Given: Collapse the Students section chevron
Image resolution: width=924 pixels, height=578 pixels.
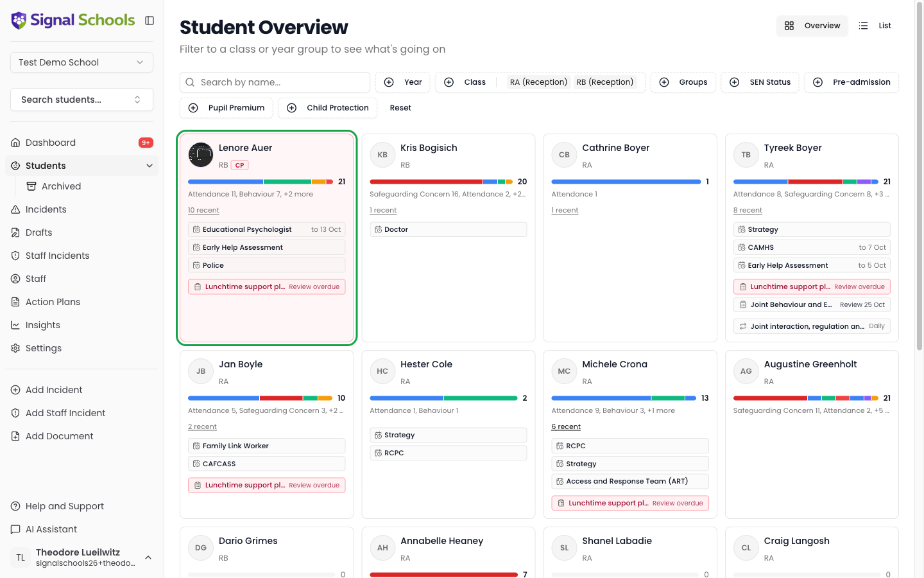Looking at the screenshot, I should pyautogui.click(x=150, y=166).
